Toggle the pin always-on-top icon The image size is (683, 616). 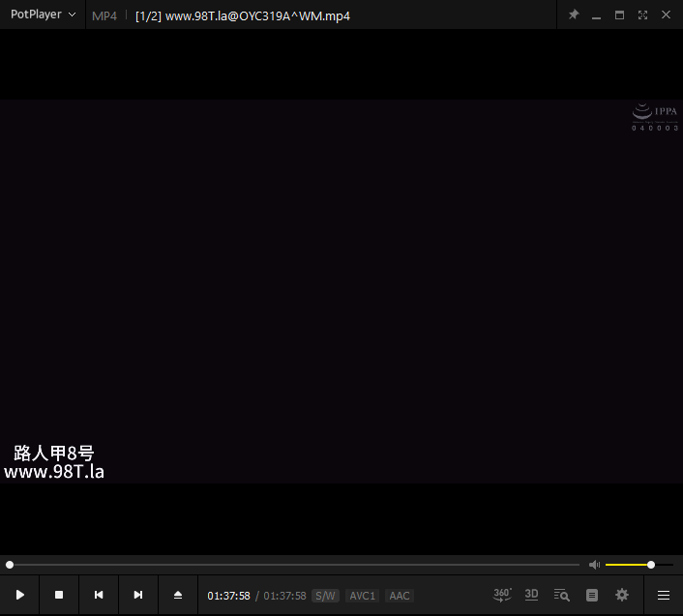pos(573,15)
